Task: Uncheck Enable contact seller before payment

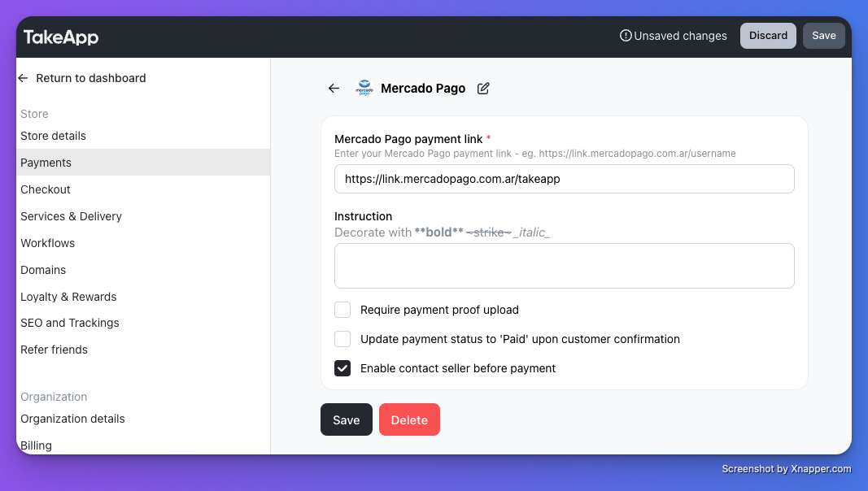Action: tap(342, 368)
